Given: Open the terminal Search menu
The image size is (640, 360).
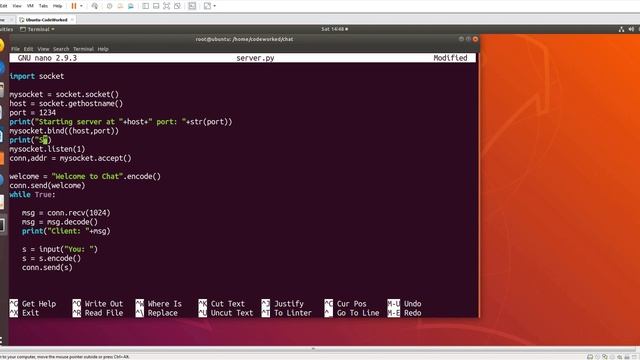Looking at the screenshot, I should pyautogui.click(x=61, y=49).
